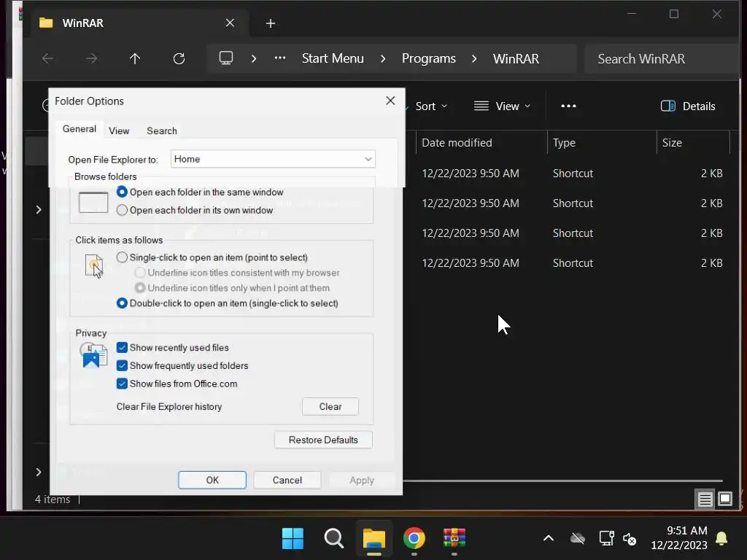Switch to large thumbnails view icon in status bar

(x=725, y=499)
